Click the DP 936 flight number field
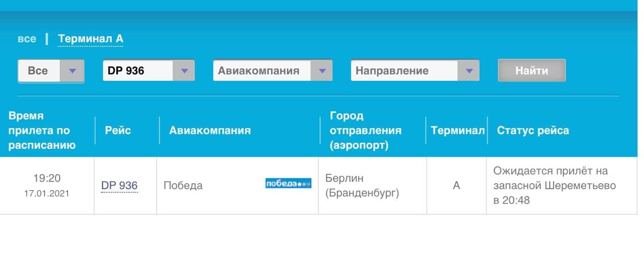Screen dimensions: 644x269 pyautogui.click(x=137, y=71)
